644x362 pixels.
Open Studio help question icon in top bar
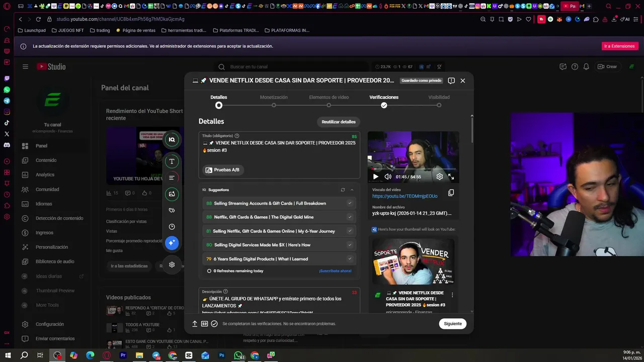click(575, 66)
